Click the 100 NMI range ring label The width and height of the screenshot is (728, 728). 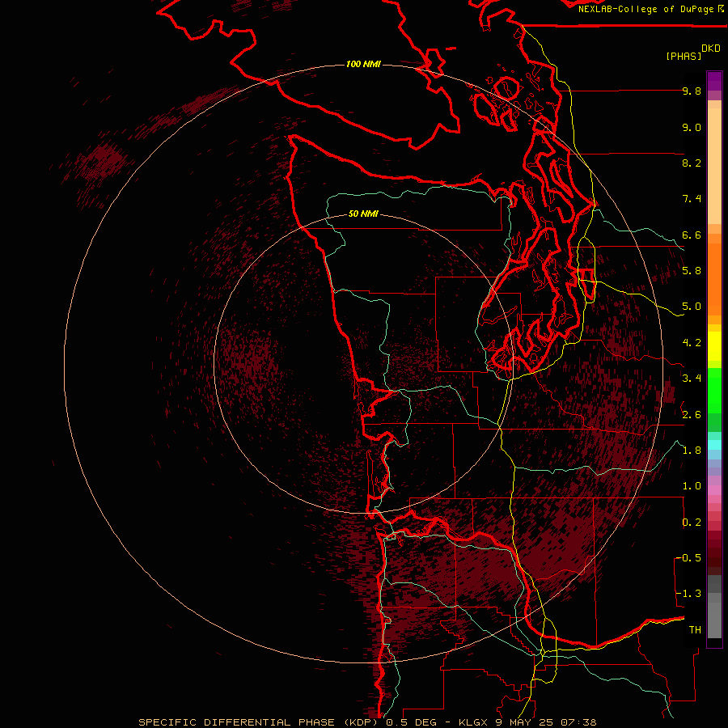coord(363,64)
